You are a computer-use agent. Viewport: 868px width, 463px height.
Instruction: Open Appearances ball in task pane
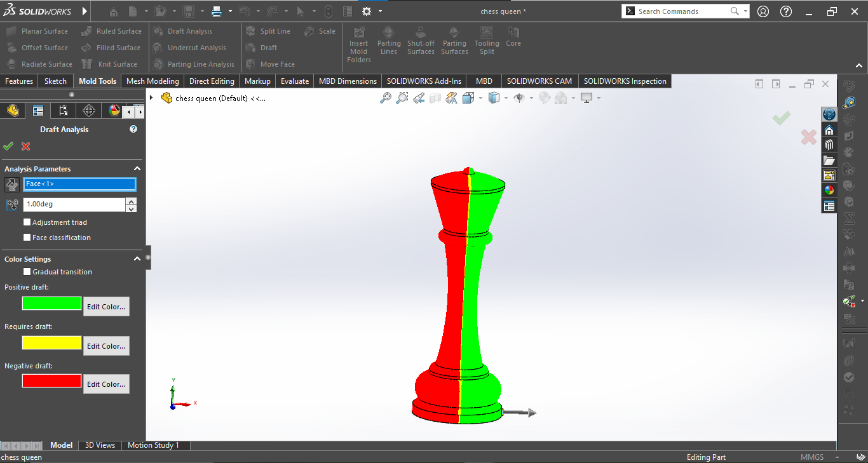coord(829,191)
